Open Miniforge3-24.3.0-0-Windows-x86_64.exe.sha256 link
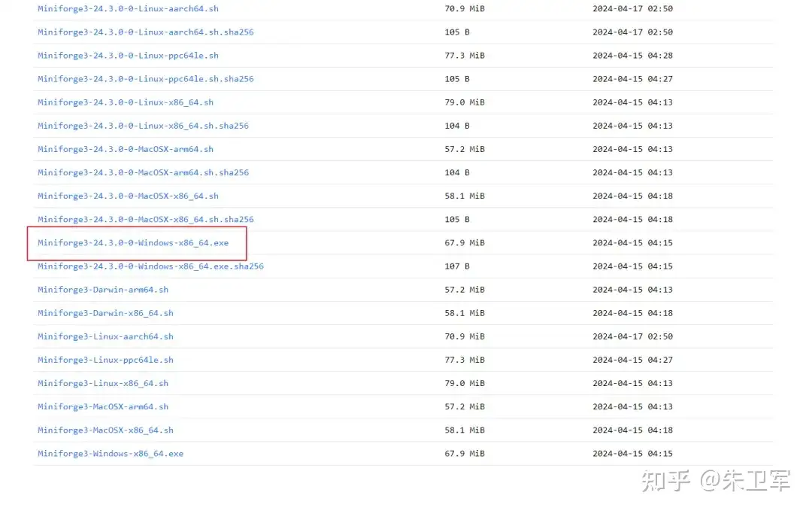 (x=150, y=266)
